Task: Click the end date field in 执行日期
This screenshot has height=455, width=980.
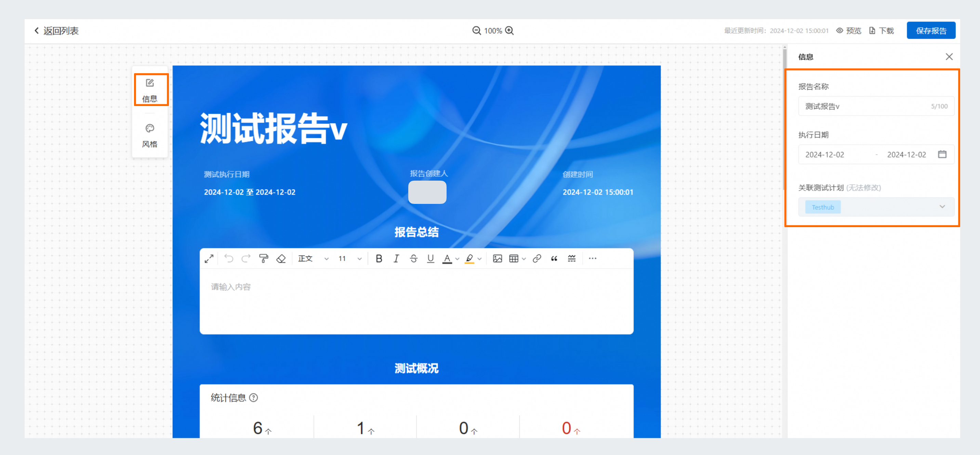Action: 906,155
